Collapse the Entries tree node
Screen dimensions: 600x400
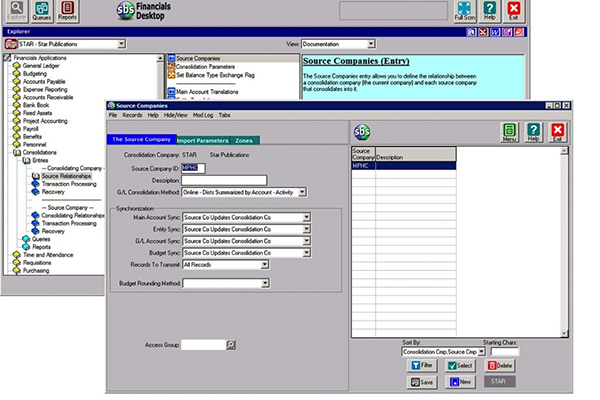(x=26, y=160)
